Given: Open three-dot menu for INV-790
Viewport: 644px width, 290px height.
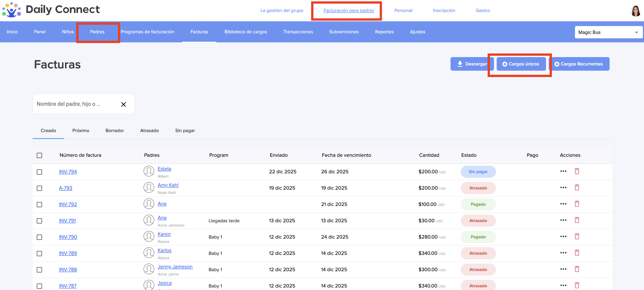Looking at the screenshot, I should 563,237.
